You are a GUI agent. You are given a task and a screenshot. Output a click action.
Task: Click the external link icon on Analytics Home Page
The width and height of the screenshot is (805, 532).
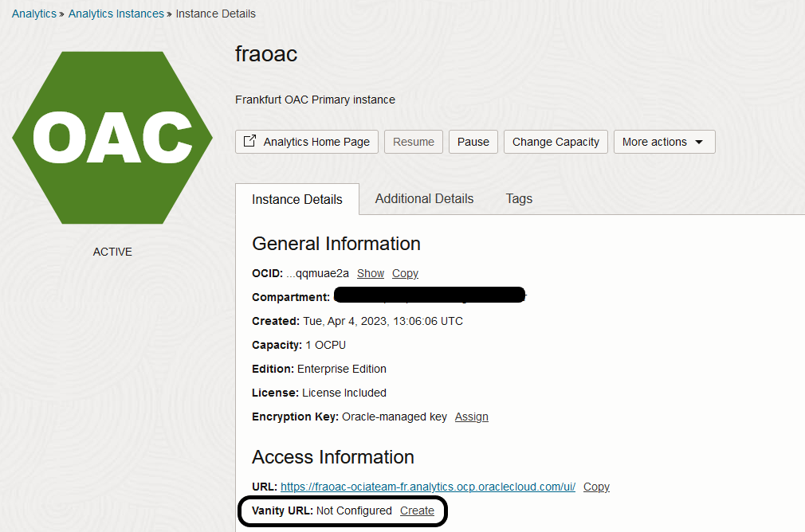249,141
